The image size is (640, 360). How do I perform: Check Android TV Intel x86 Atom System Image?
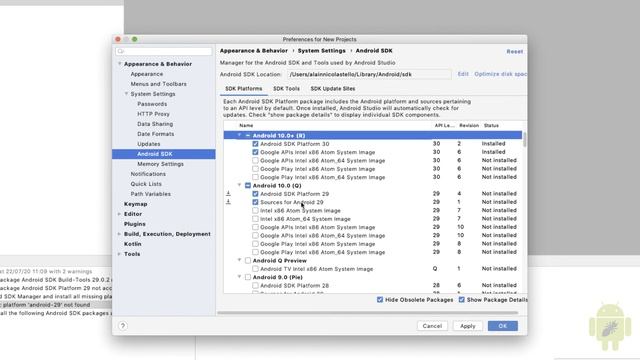pyautogui.click(x=255, y=269)
